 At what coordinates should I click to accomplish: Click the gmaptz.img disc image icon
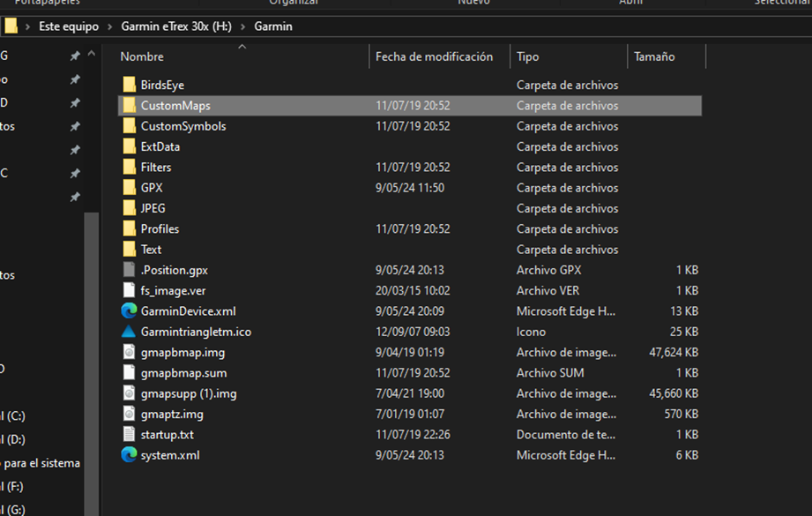click(x=129, y=414)
